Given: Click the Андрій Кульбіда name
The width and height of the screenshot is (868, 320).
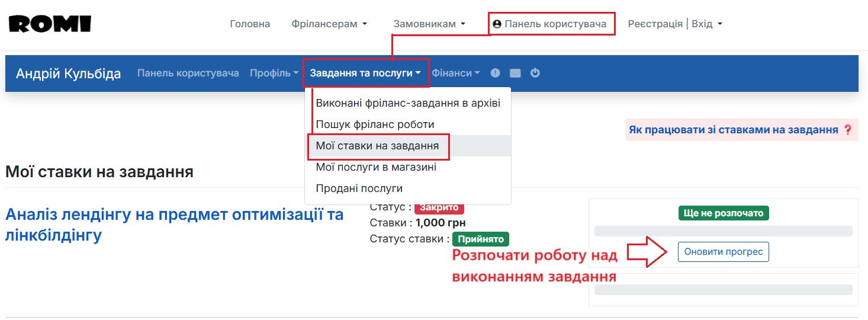Looking at the screenshot, I should pyautogui.click(x=68, y=73).
